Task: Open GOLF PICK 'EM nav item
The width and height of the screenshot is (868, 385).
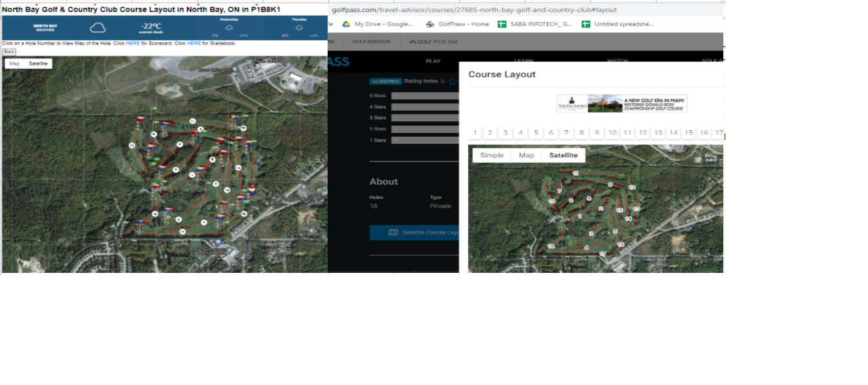Action: click(x=433, y=41)
